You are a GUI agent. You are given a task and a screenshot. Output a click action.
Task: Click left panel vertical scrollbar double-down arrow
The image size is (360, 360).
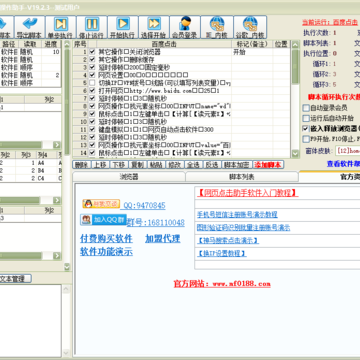pyautogui.click(x=67, y=267)
